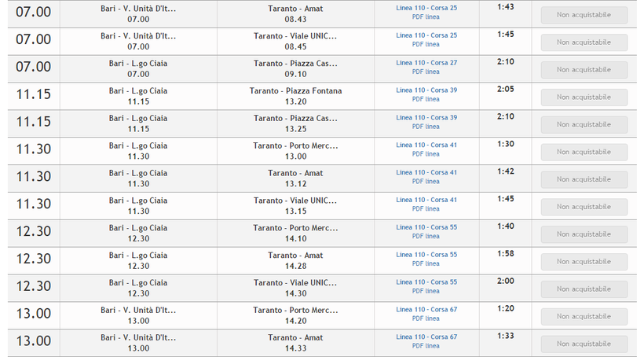Select departure cell Bari - V. Unità D'It... 13.00 in Porto Merc row

click(138, 315)
